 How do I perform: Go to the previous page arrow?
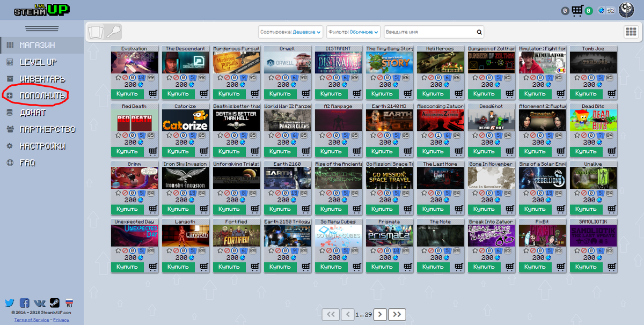pyautogui.click(x=348, y=314)
